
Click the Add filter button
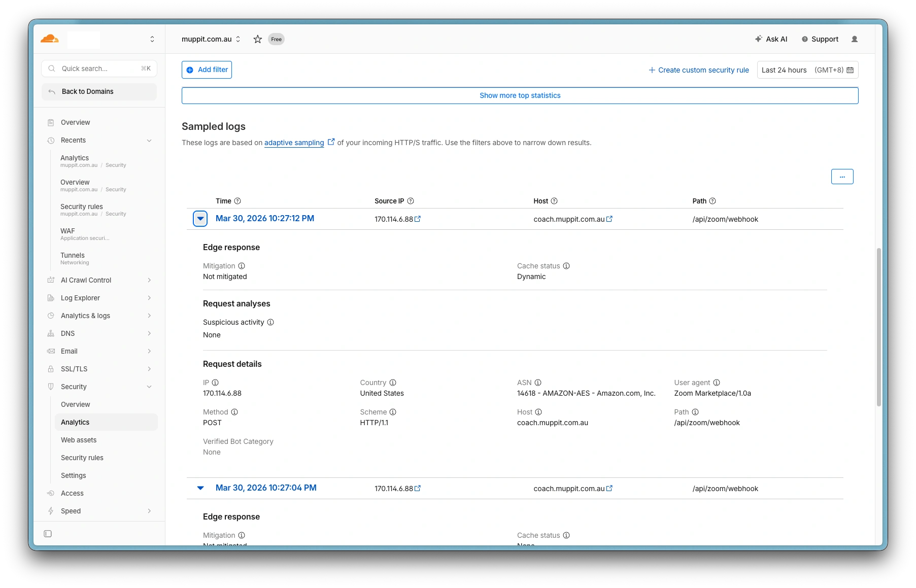(207, 70)
